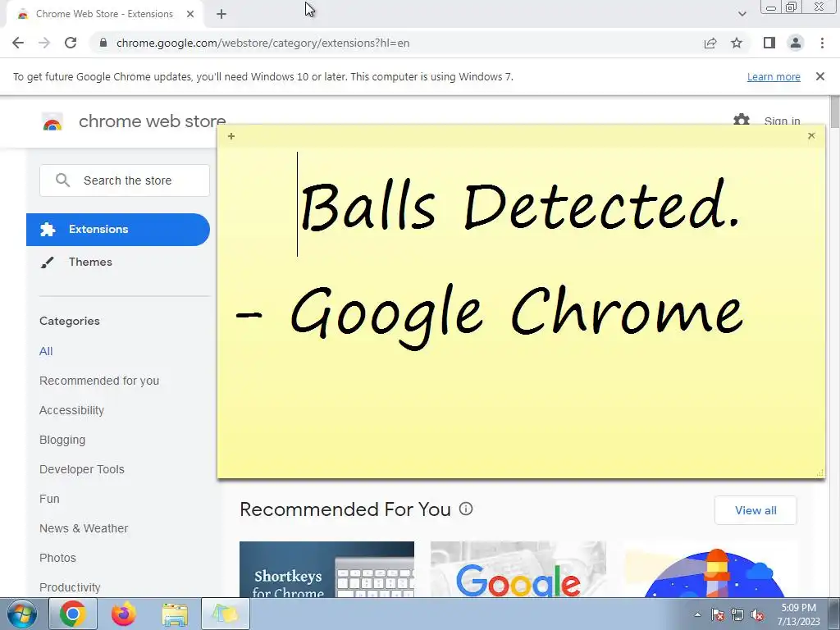Viewport: 840px width, 630px height.
Task: Click the Search the store field
Action: pos(125,180)
